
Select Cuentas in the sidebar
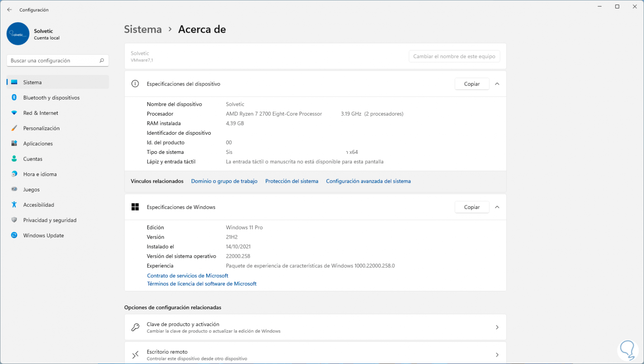tap(33, 159)
